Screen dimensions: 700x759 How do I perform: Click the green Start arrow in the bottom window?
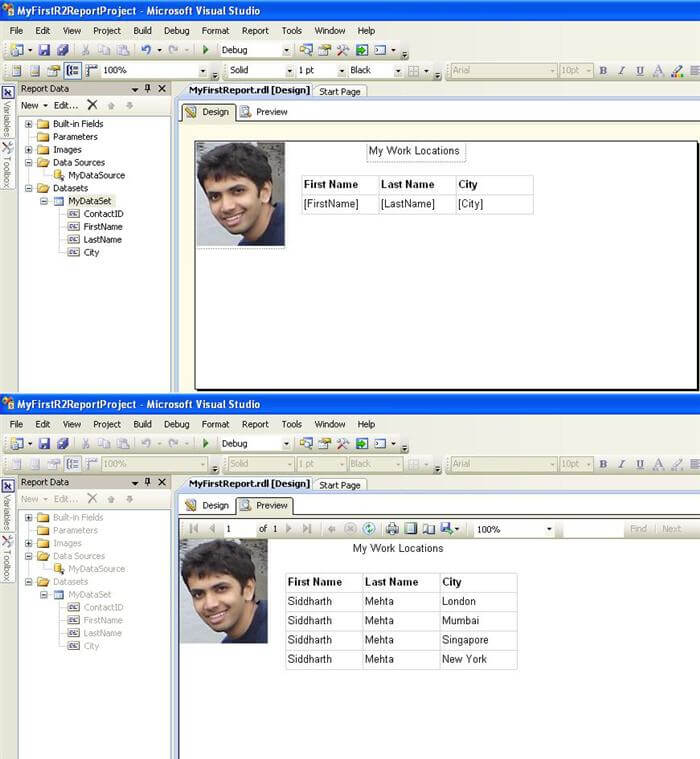point(205,443)
